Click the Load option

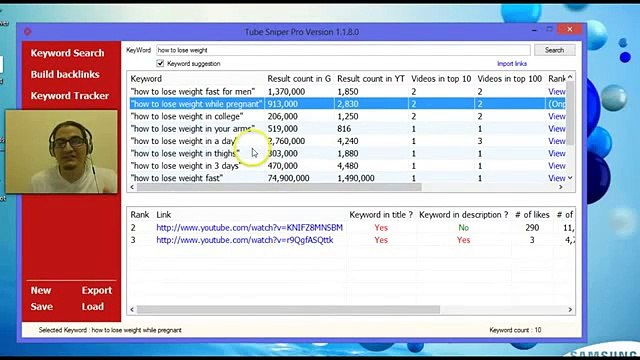(93, 307)
